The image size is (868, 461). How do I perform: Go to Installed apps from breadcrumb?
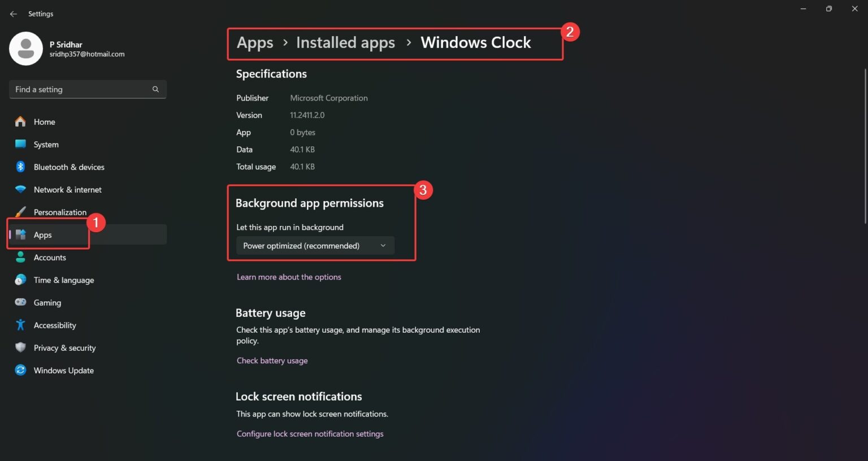coord(345,42)
